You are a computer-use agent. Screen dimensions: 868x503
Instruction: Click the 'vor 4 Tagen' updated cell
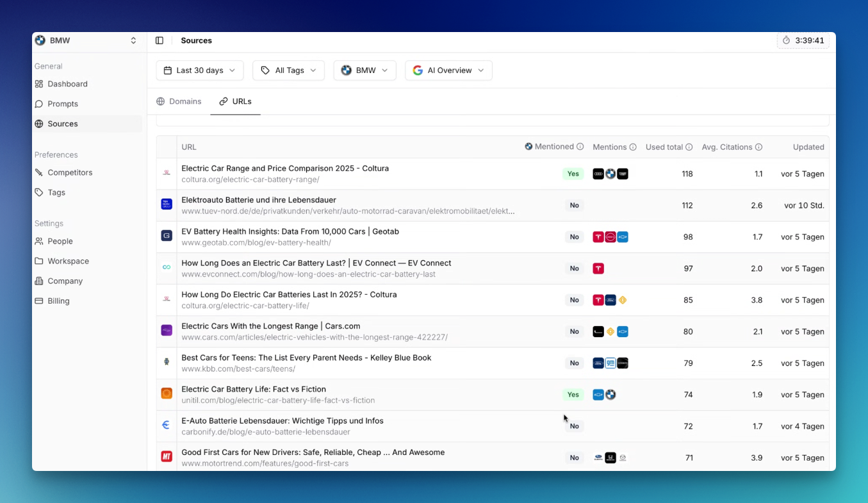(x=803, y=426)
